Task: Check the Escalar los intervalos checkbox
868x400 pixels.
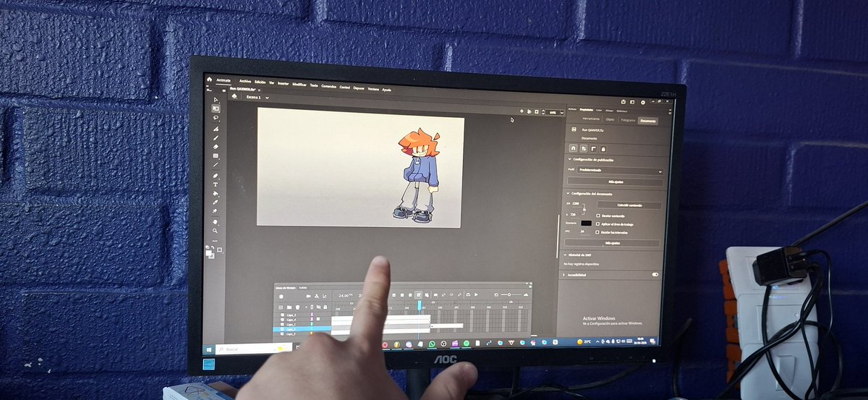Action: coord(598,232)
